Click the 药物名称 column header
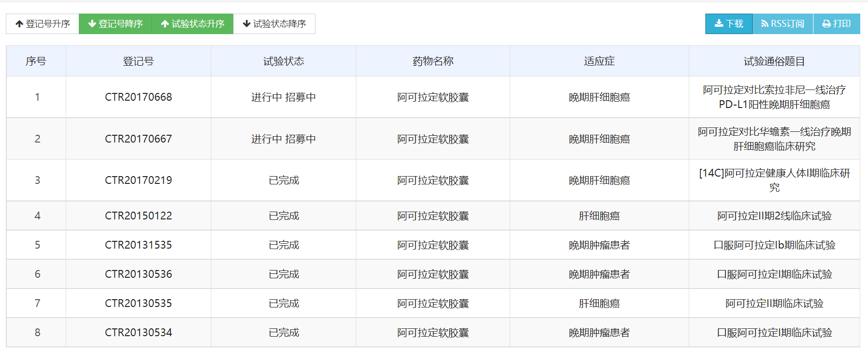The height and width of the screenshot is (360, 868). (x=433, y=61)
